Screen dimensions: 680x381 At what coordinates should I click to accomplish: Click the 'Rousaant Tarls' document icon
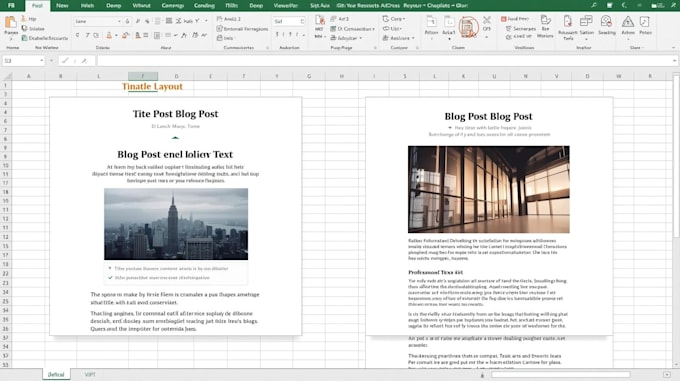[x=567, y=21]
